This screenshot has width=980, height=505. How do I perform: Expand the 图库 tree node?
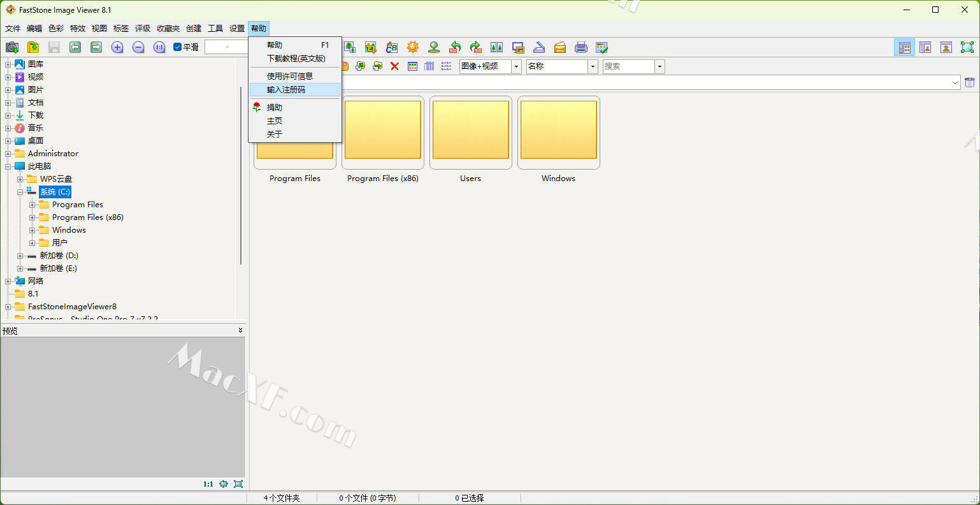[8, 64]
